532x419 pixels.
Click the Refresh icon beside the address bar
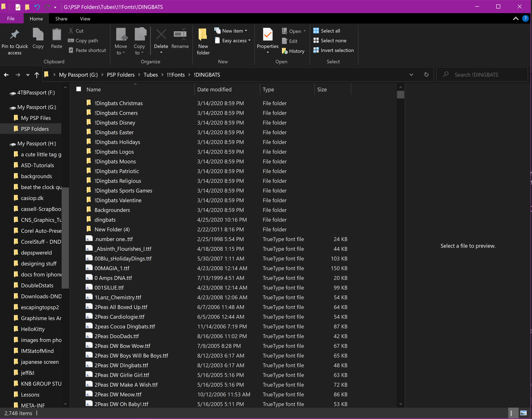click(426, 75)
